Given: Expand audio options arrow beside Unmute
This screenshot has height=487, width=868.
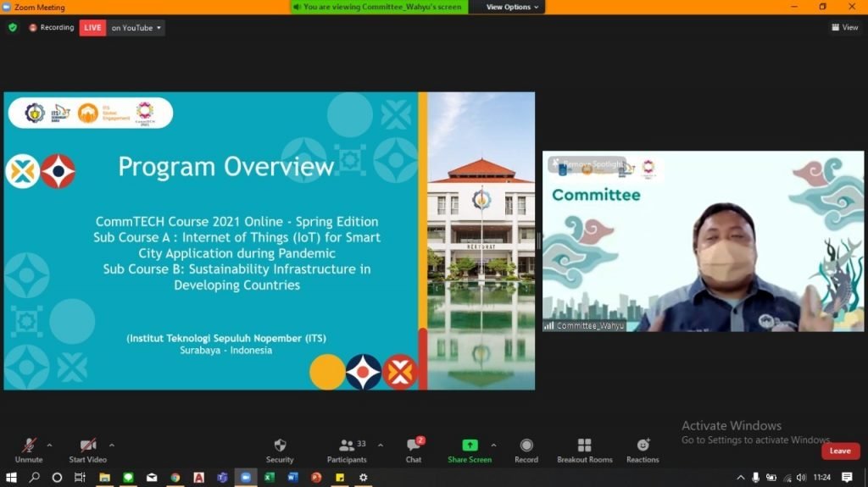Looking at the screenshot, I should click(x=49, y=445).
